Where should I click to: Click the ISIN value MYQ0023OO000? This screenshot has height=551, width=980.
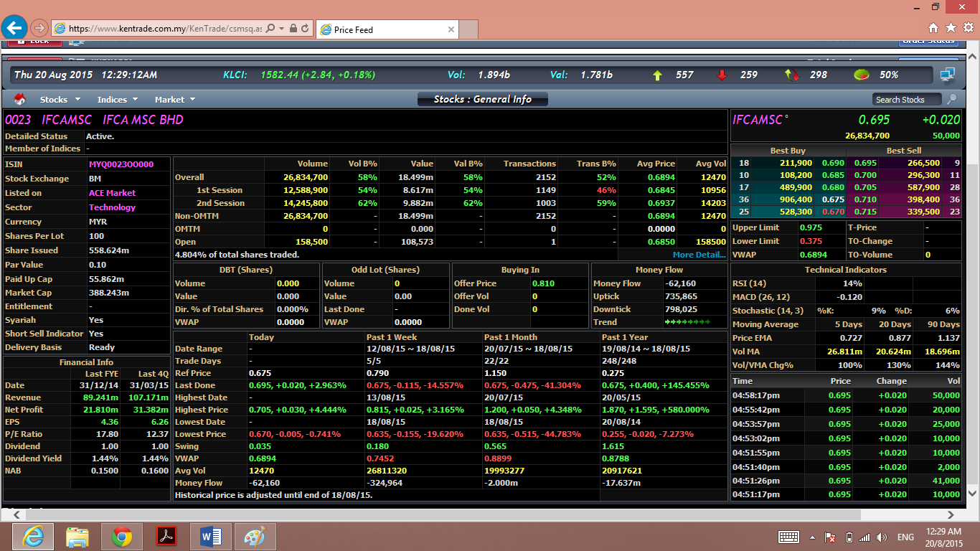(x=121, y=164)
